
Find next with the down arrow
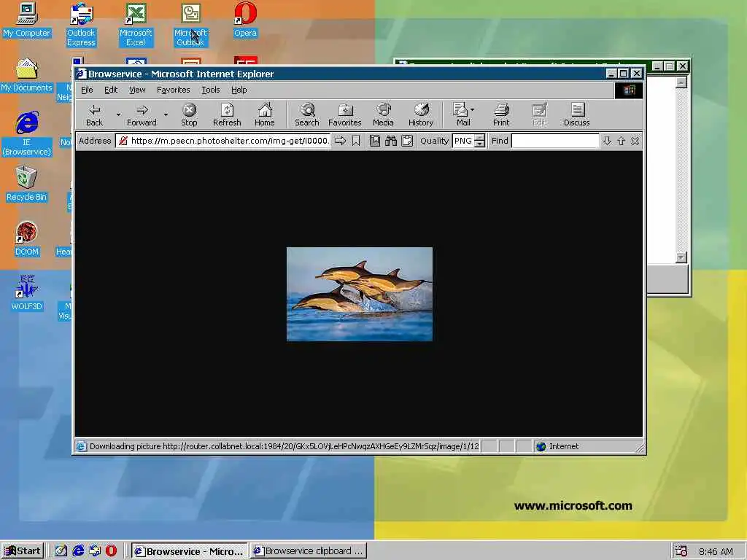tap(607, 141)
